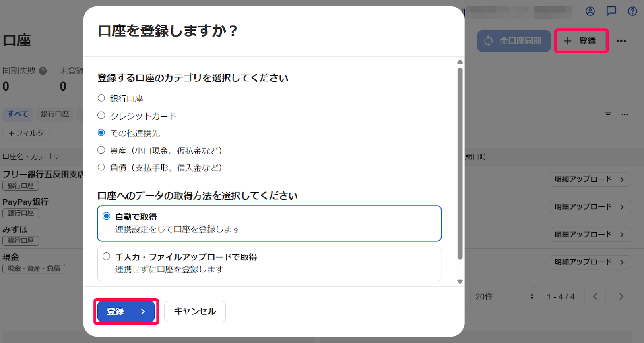Click the 全口座同期 sync icon button
The width and height of the screenshot is (644, 343).
pyautogui.click(x=514, y=41)
